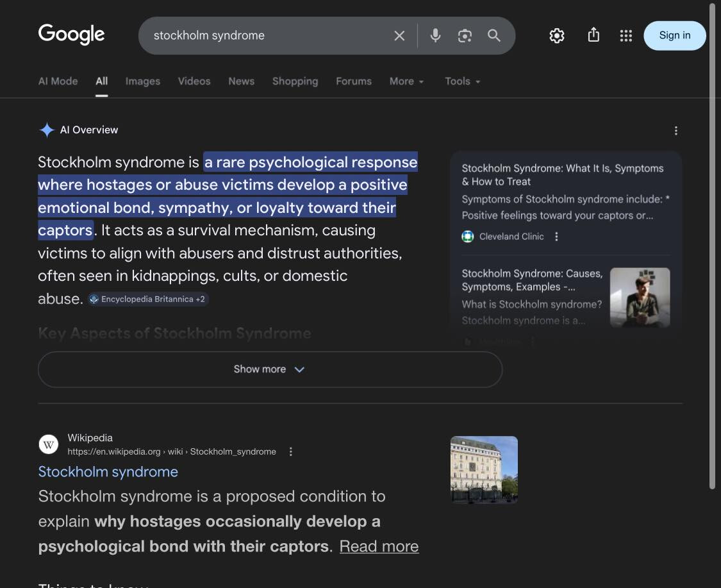Screen dimensions: 721x588
Task: Expand AI Overview with Show more
Action: [270, 369]
